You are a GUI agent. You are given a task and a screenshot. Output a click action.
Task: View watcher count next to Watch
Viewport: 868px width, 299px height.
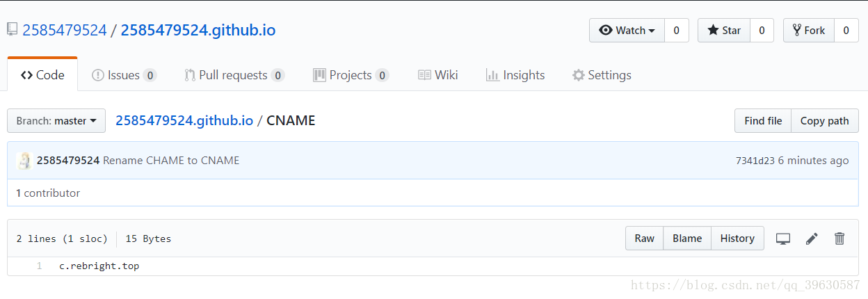click(x=677, y=31)
